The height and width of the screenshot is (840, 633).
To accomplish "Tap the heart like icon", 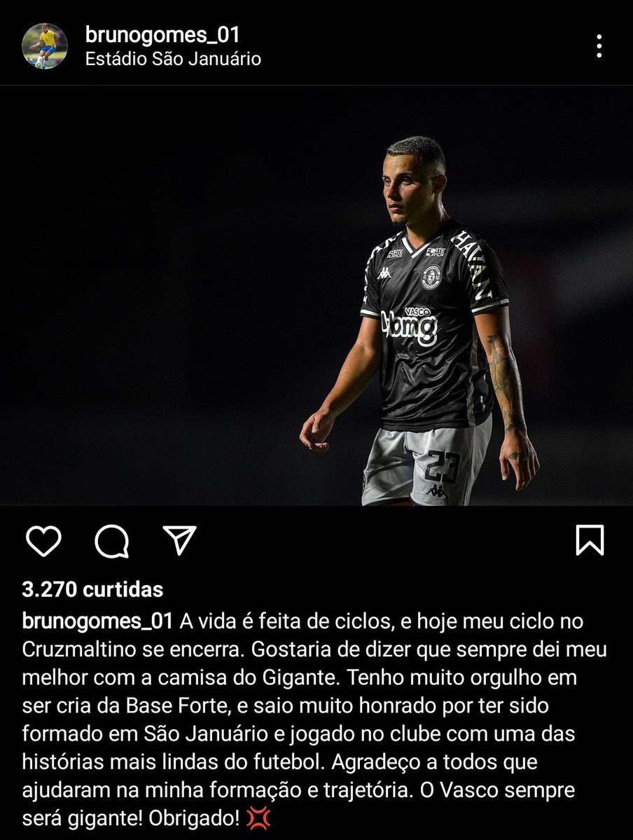I will [x=43, y=541].
